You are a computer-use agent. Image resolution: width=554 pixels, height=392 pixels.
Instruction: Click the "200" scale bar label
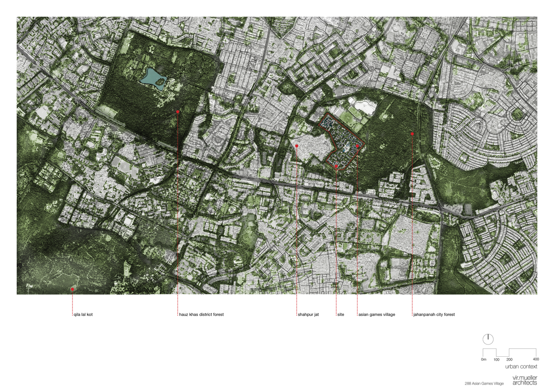[x=509, y=359]
